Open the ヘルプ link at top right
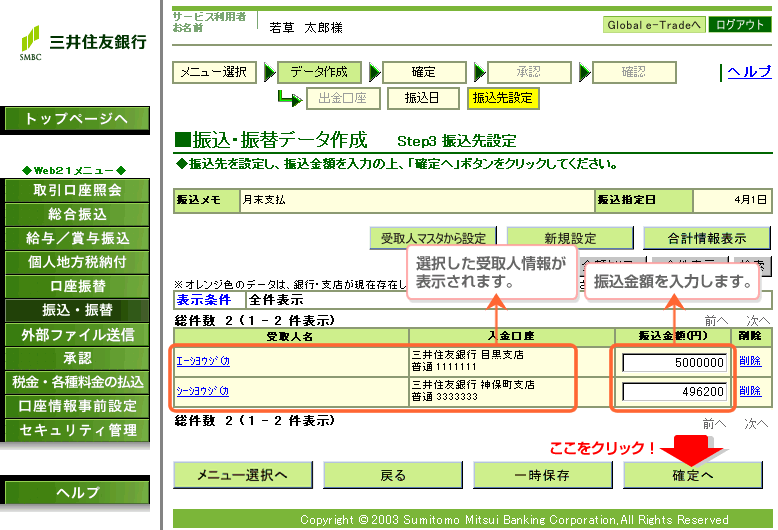This screenshot has width=778, height=530. click(x=749, y=72)
